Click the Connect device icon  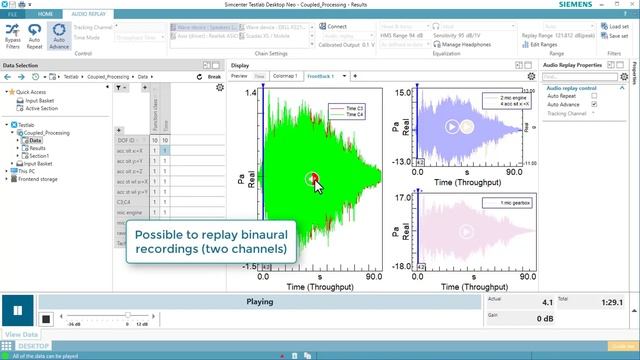[322, 26]
